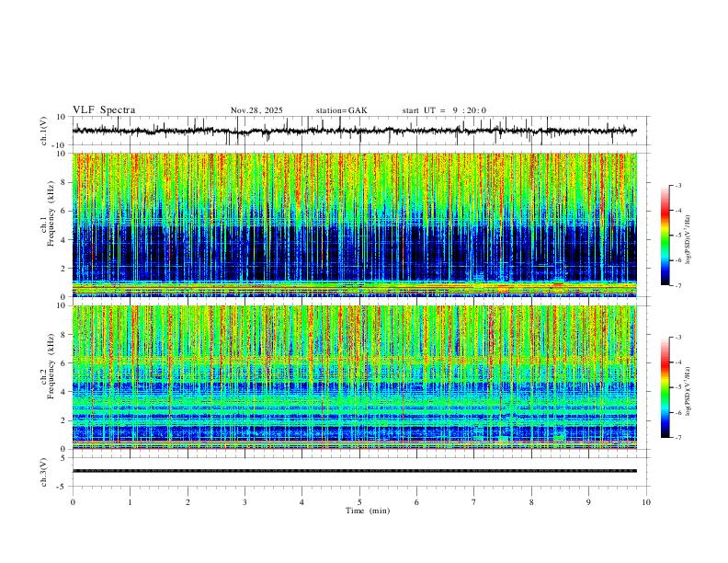Click the ch.1 spectrogram image

click(355, 224)
